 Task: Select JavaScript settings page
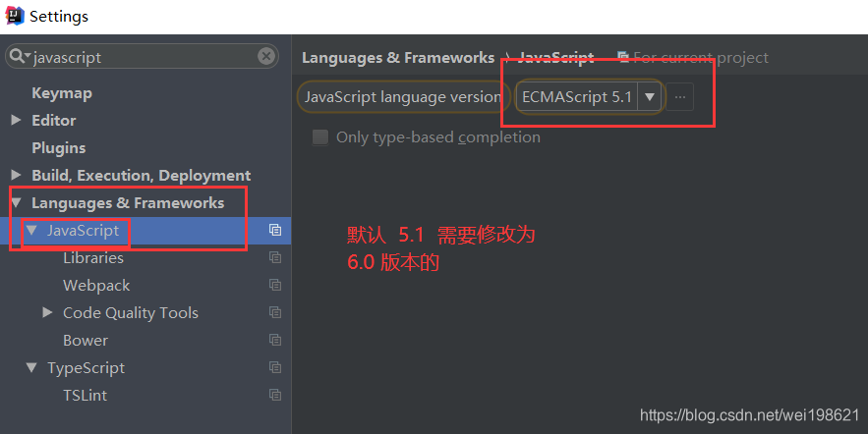pos(83,230)
